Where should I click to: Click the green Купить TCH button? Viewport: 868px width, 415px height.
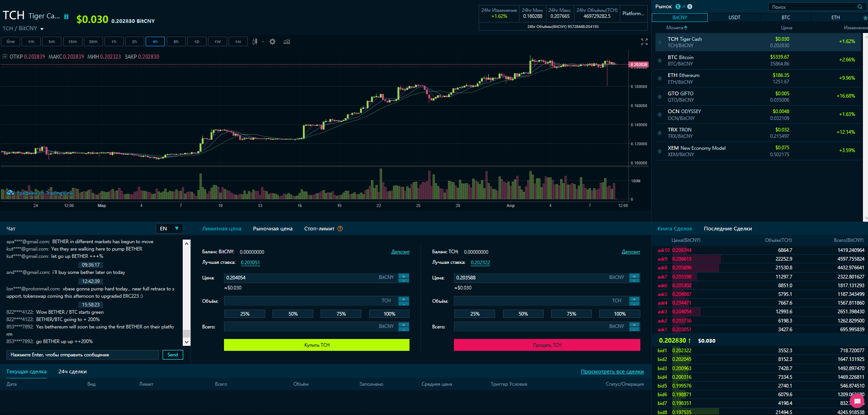point(317,345)
